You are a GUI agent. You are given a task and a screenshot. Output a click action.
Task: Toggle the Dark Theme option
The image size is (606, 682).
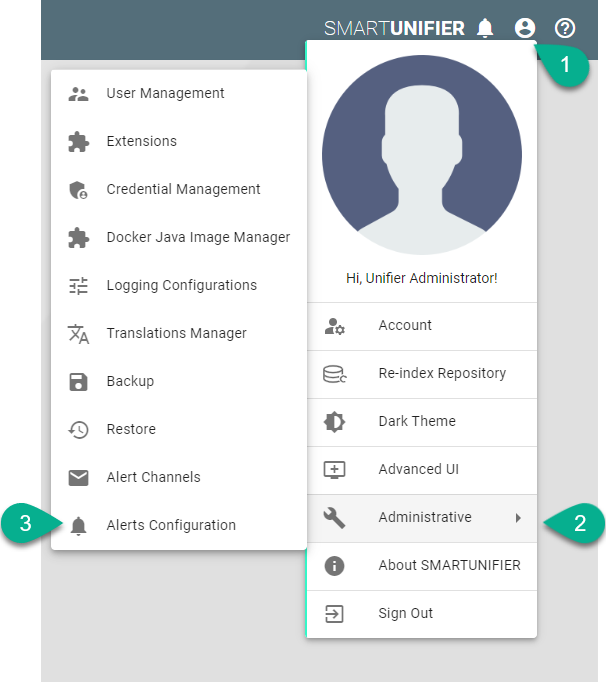click(x=417, y=421)
